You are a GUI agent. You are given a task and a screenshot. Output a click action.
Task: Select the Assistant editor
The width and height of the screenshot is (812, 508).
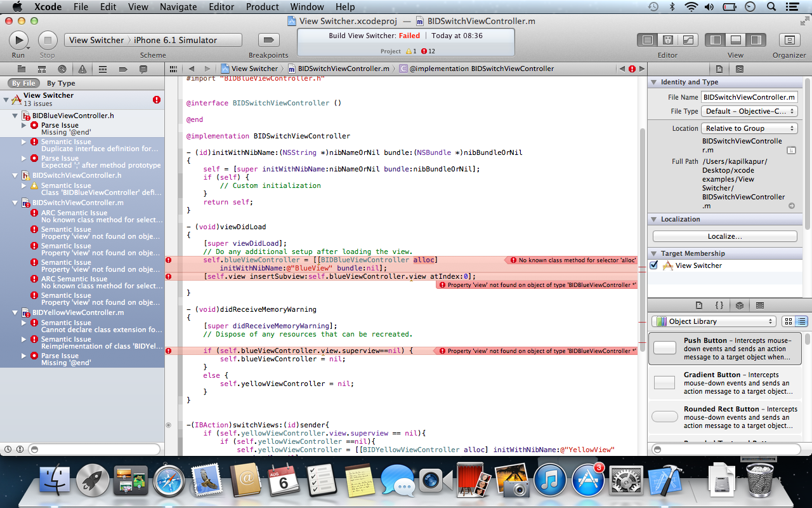pyautogui.click(x=668, y=40)
